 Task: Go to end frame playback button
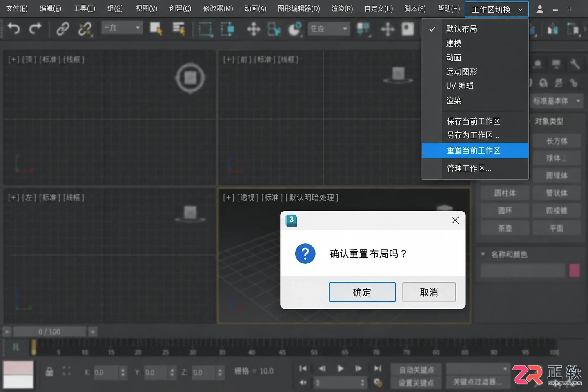378,369
